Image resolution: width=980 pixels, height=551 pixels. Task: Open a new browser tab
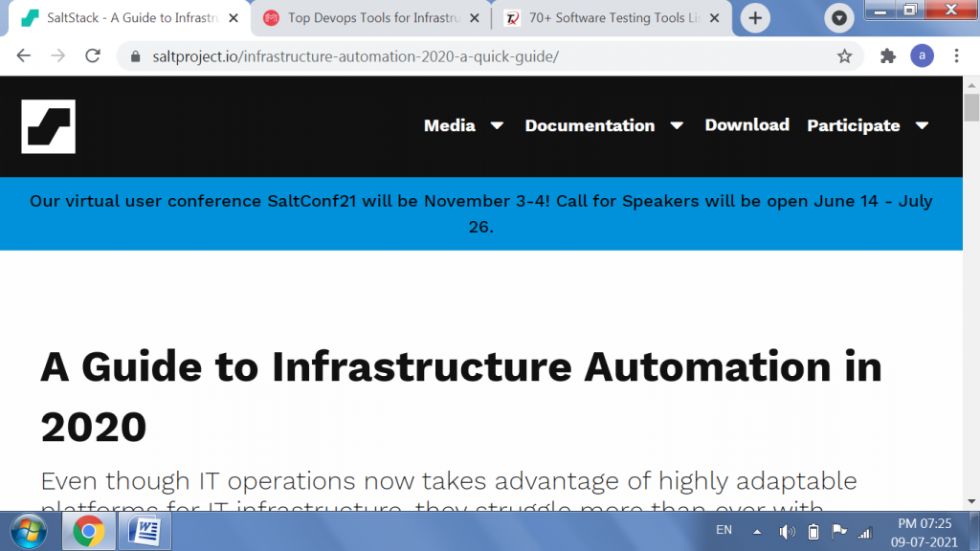(755, 18)
